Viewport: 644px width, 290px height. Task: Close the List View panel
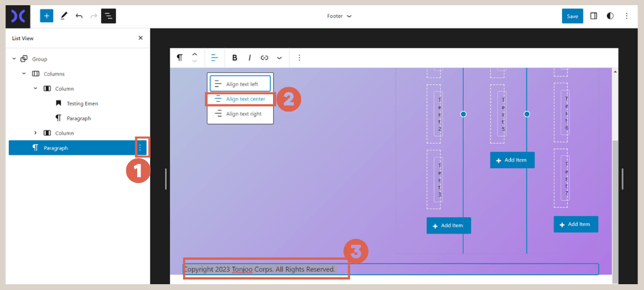tap(140, 38)
